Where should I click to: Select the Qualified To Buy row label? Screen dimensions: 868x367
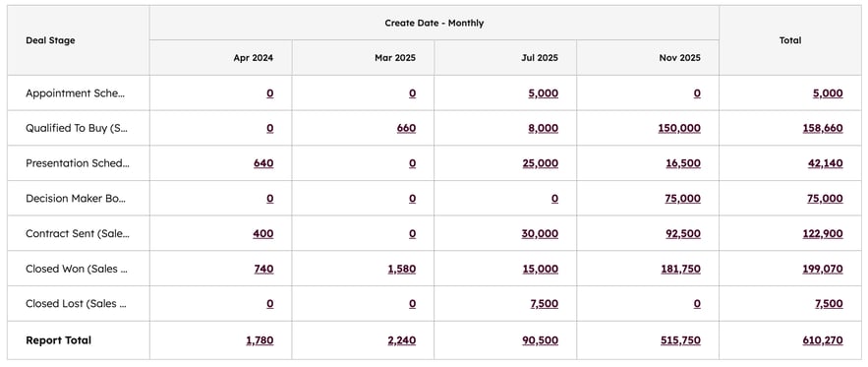(77, 128)
